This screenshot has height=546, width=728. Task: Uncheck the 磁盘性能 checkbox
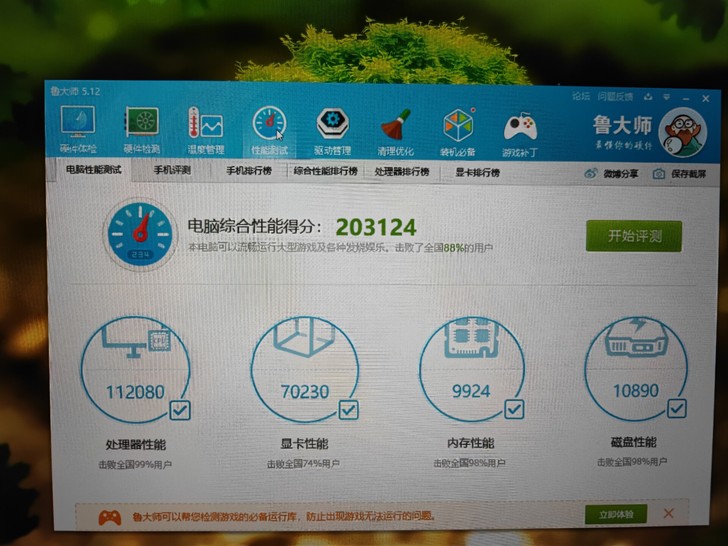click(676, 408)
